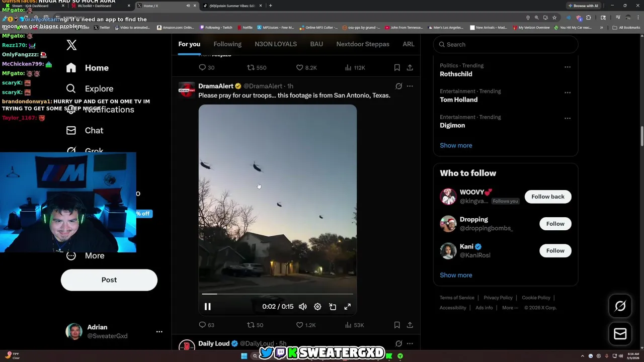Open video settings gear icon
The height and width of the screenshot is (362, 644).
click(x=317, y=307)
